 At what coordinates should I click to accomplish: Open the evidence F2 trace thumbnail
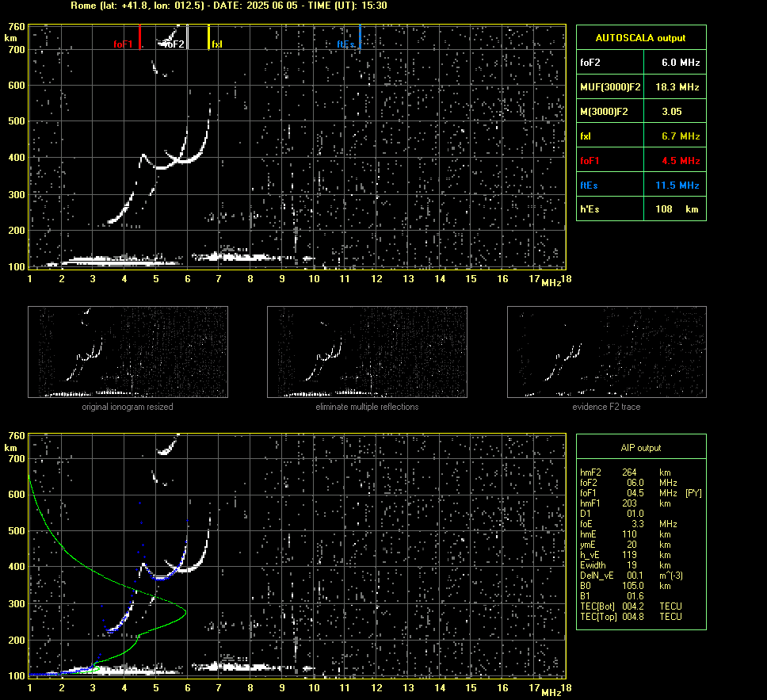point(607,352)
